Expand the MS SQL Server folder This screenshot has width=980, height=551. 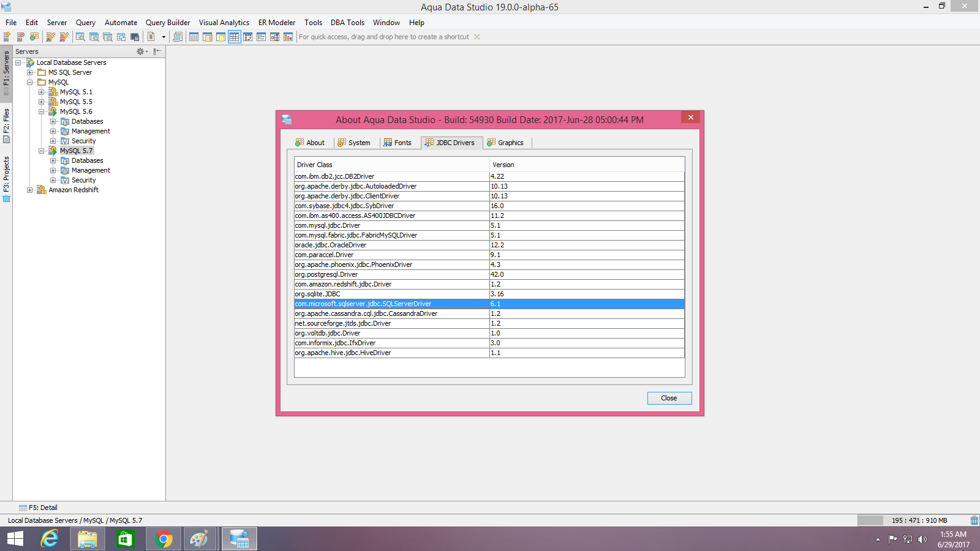tap(29, 72)
